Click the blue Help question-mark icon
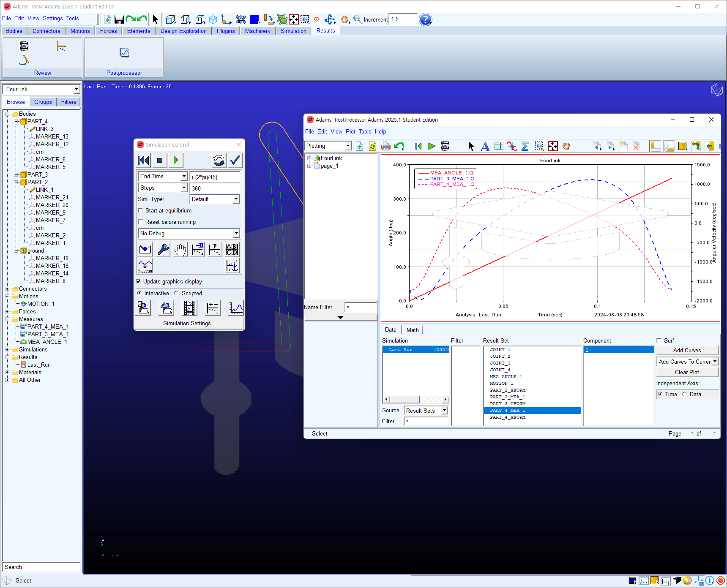 426,19
